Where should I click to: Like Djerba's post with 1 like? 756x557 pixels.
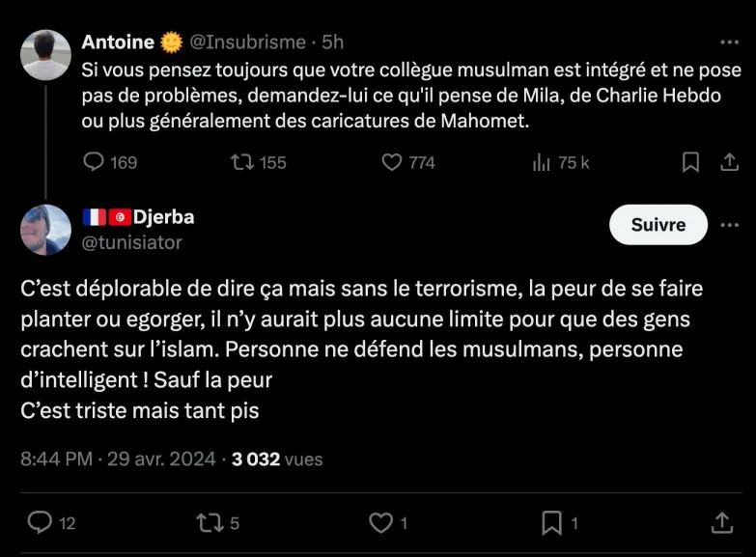381,522
